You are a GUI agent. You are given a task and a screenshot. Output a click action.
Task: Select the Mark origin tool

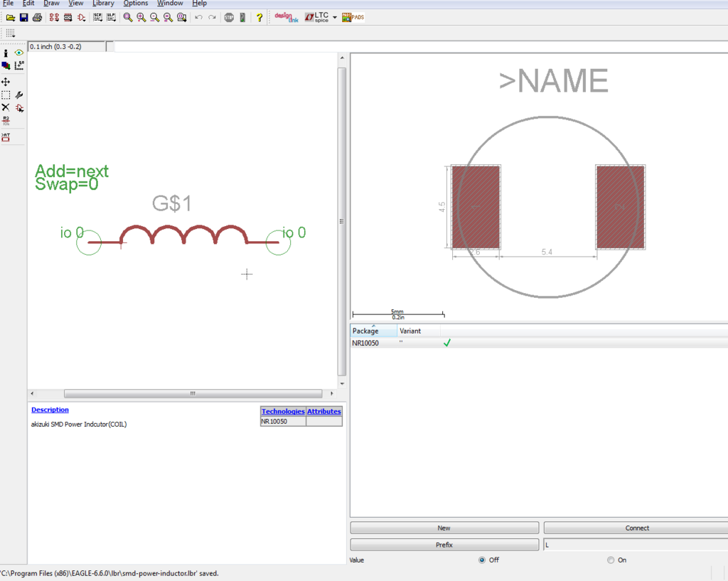(x=19, y=65)
